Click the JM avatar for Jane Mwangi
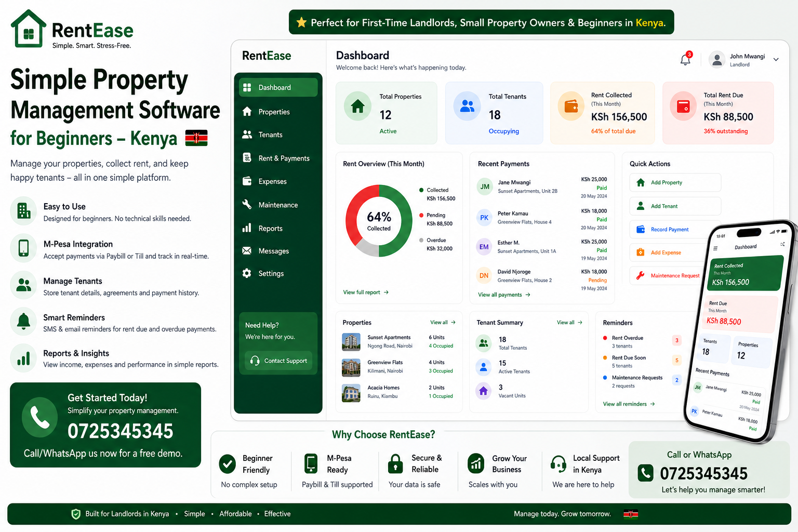 coord(485,187)
